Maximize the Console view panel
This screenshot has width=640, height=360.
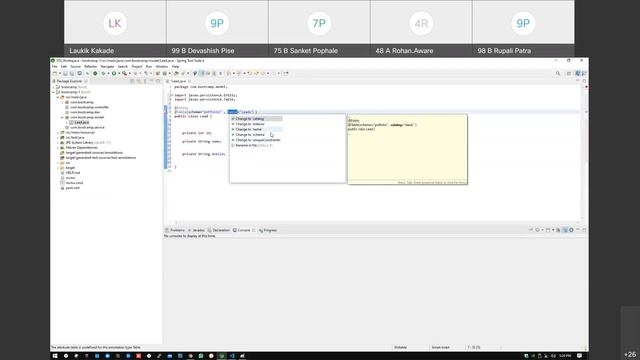pos(584,230)
